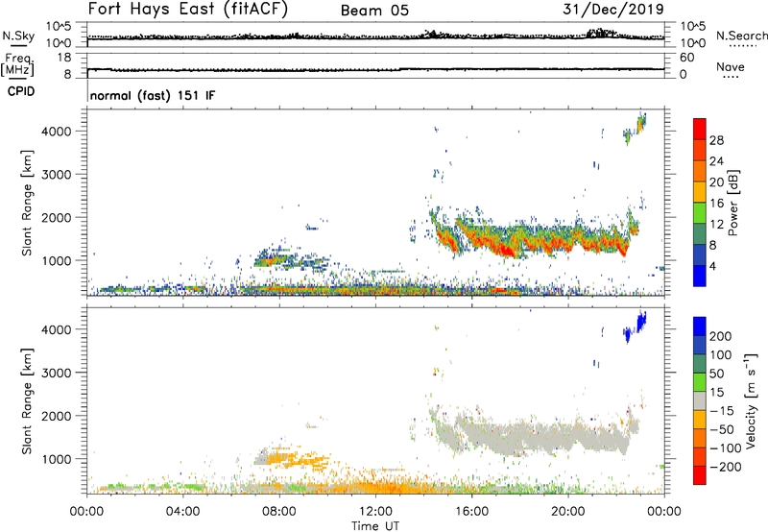Click the yellow scatter patch near 08:00 velocity panel
This screenshot has width=768, height=532.
(x=297, y=459)
